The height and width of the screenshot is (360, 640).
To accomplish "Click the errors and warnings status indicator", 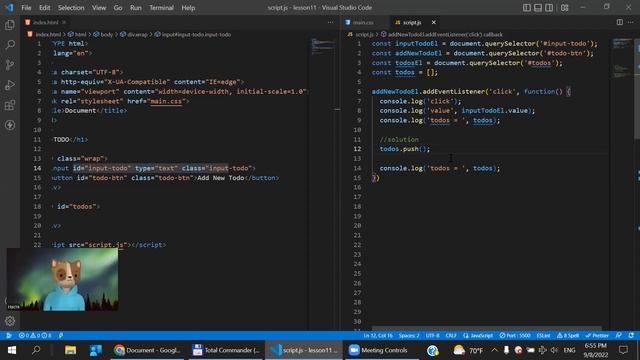I will [35, 336].
